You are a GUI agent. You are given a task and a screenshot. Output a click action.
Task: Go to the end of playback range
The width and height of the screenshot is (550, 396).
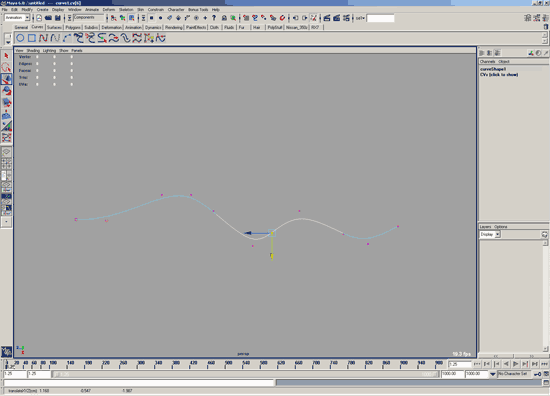544,364
